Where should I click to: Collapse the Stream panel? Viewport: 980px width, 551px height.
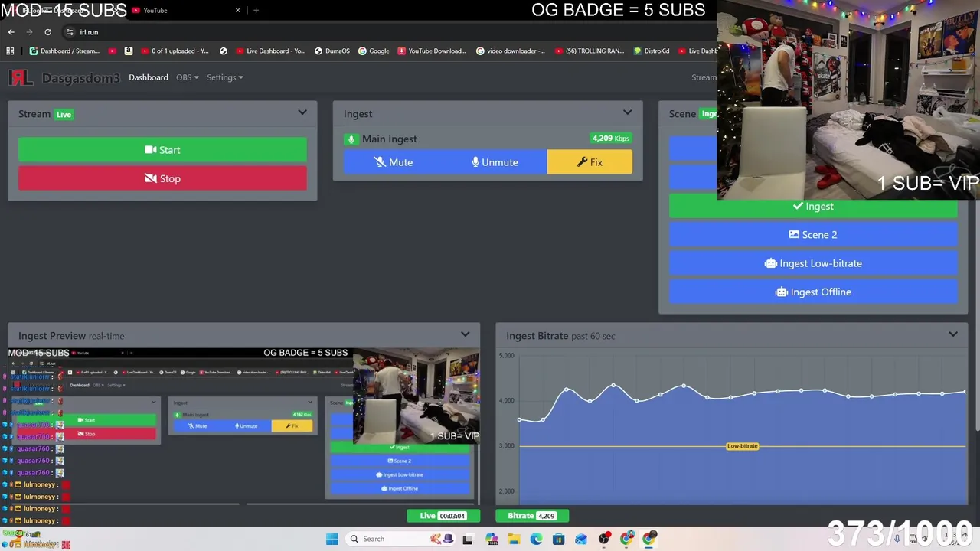302,113
